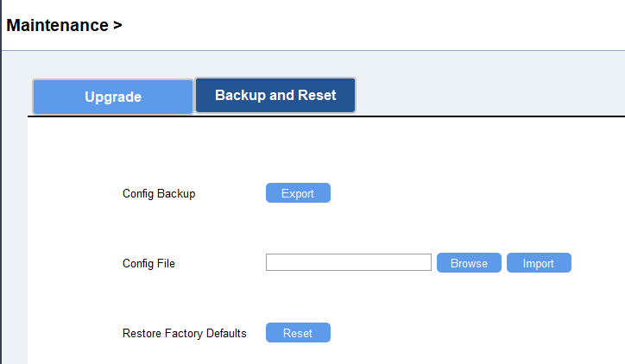Click the dark blue active tab
This screenshot has height=364, width=625.
(275, 95)
